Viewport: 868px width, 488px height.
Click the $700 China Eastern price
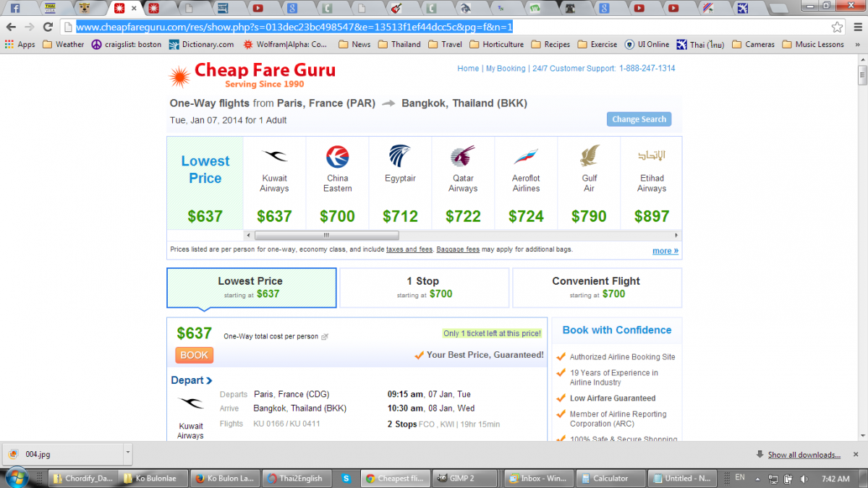(x=337, y=216)
